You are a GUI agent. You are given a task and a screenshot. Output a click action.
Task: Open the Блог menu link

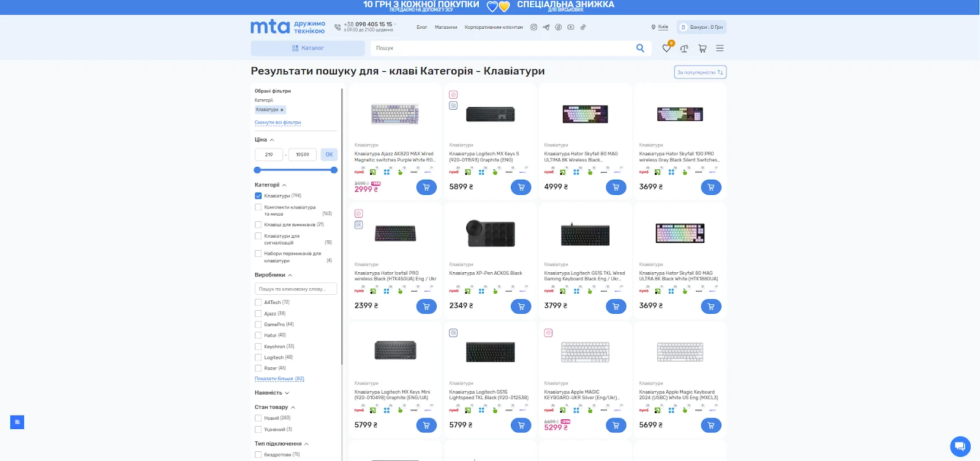(422, 27)
